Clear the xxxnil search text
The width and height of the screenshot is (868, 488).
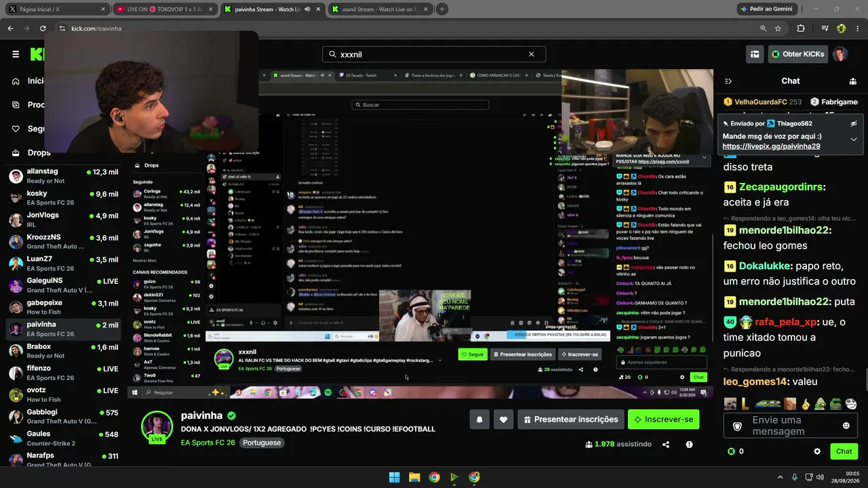pyautogui.click(x=531, y=54)
